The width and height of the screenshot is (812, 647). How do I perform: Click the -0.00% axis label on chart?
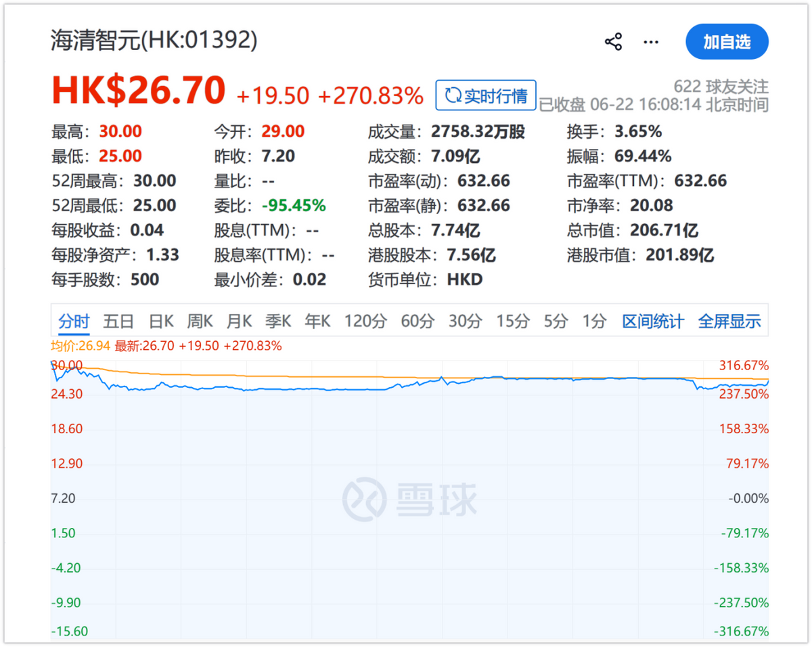click(x=747, y=499)
